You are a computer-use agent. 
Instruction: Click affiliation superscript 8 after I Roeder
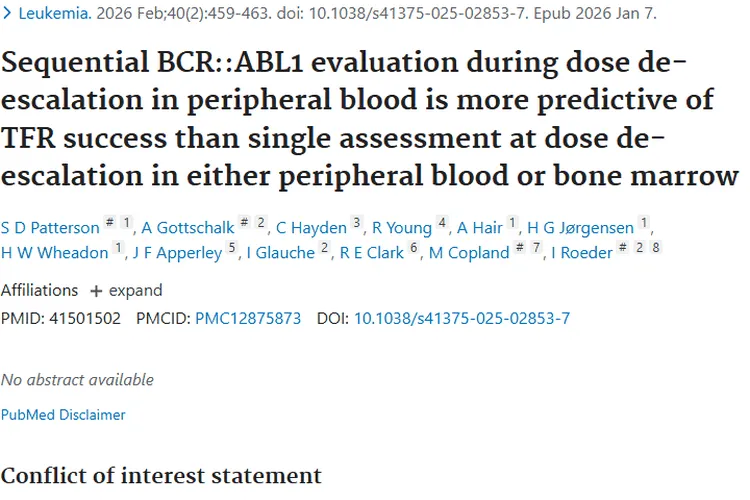click(x=656, y=249)
